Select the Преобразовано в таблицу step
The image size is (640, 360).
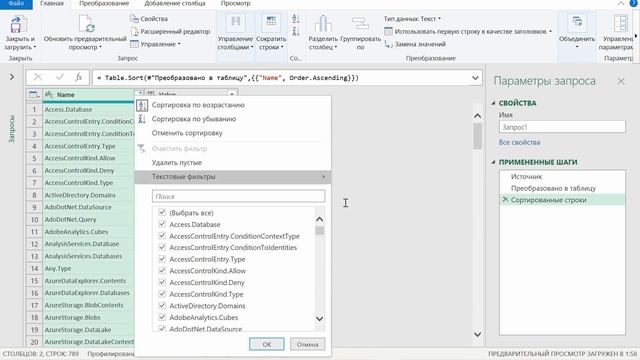(x=553, y=188)
